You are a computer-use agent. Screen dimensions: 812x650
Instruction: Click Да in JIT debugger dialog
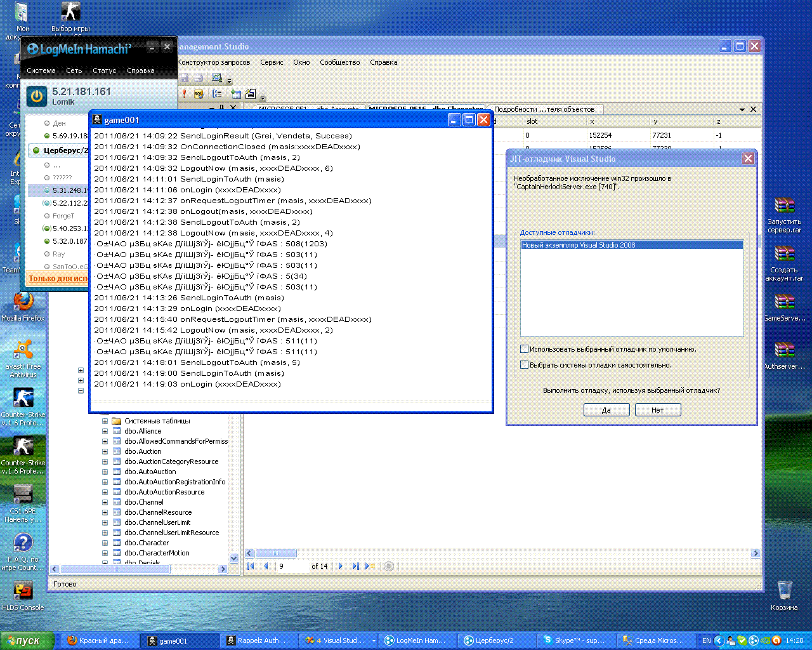tap(606, 410)
